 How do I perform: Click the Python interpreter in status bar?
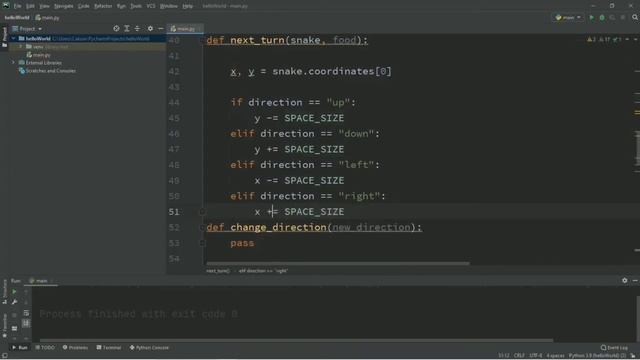coord(597,356)
